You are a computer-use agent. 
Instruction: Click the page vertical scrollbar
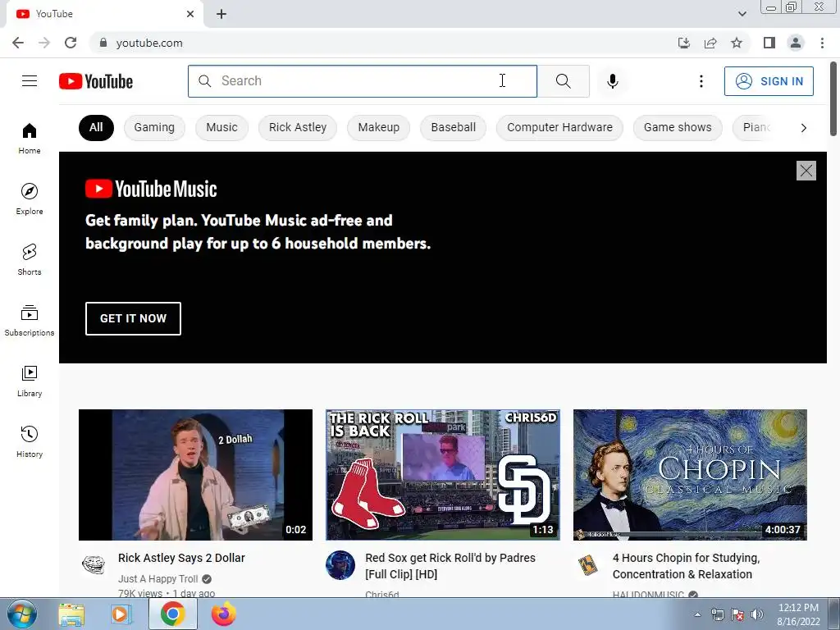coord(833,99)
